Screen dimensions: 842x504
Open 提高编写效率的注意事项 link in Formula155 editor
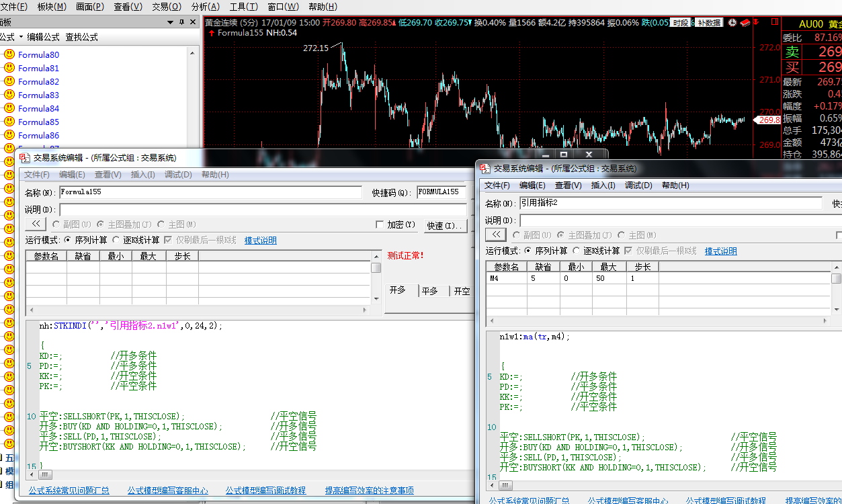370,491
